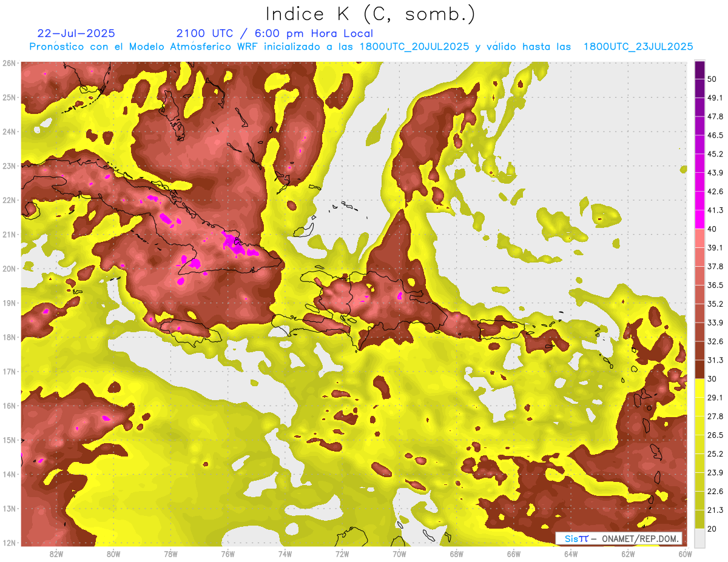Click the longitude label '78W'
Viewport: 728px width, 562px height.
point(170,554)
